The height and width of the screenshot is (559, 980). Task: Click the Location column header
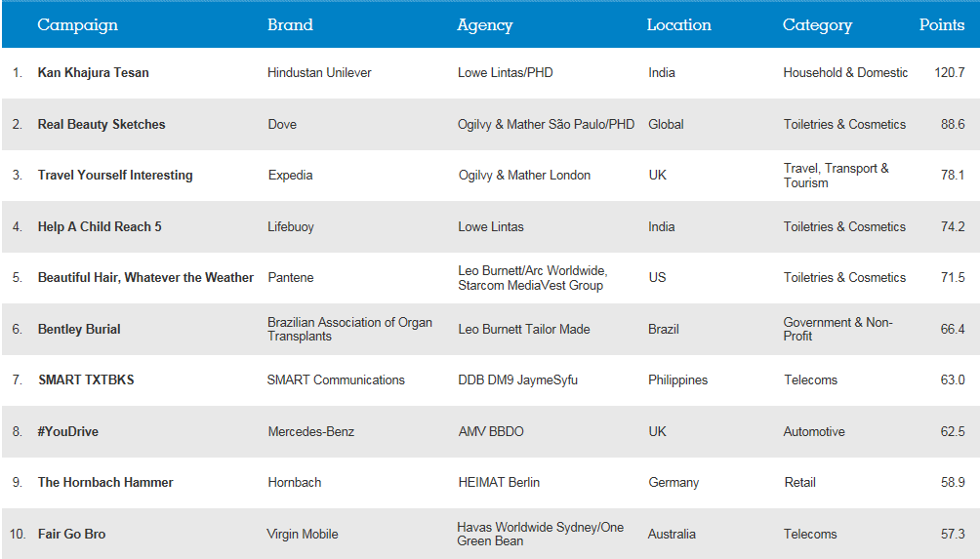(678, 25)
